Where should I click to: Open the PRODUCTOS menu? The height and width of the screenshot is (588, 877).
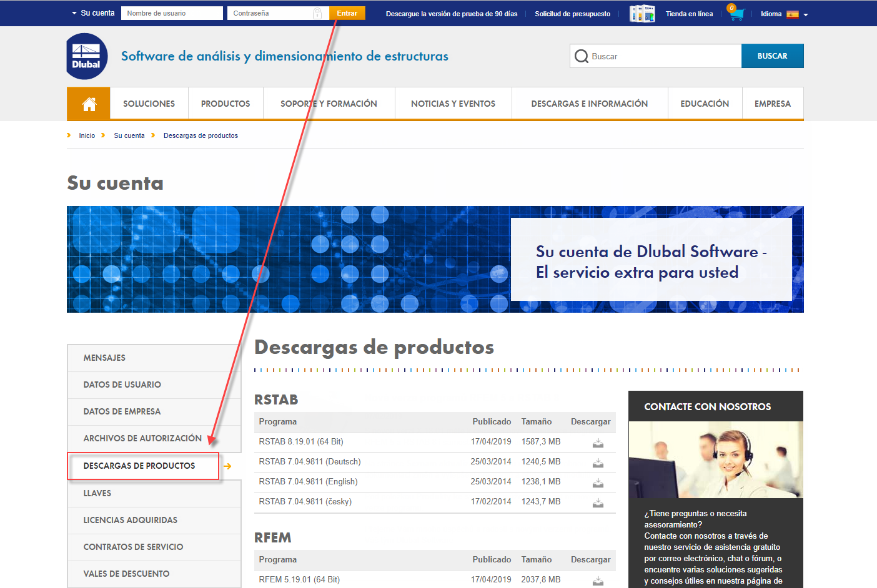225,104
